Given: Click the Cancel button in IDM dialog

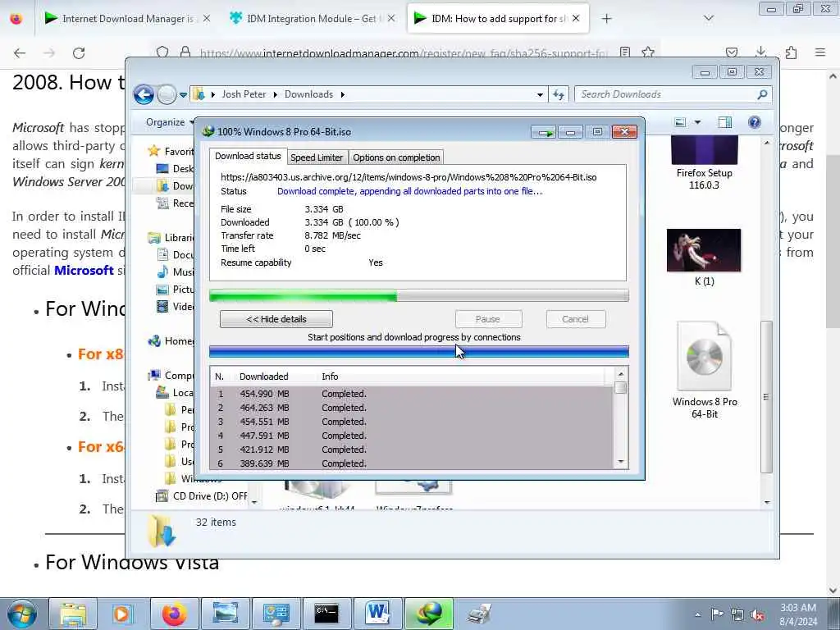Looking at the screenshot, I should [x=575, y=319].
